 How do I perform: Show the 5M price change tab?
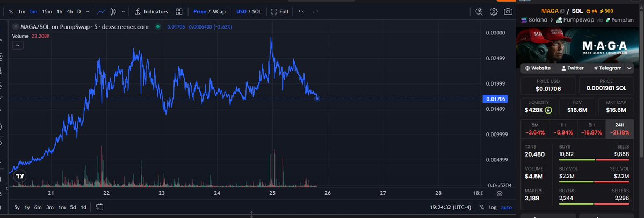click(x=535, y=129)
